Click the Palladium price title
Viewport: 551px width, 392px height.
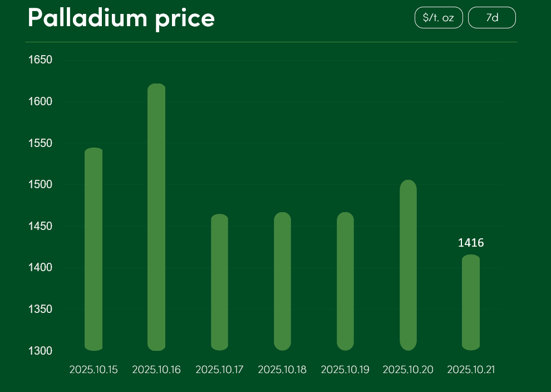coord(121,18)
